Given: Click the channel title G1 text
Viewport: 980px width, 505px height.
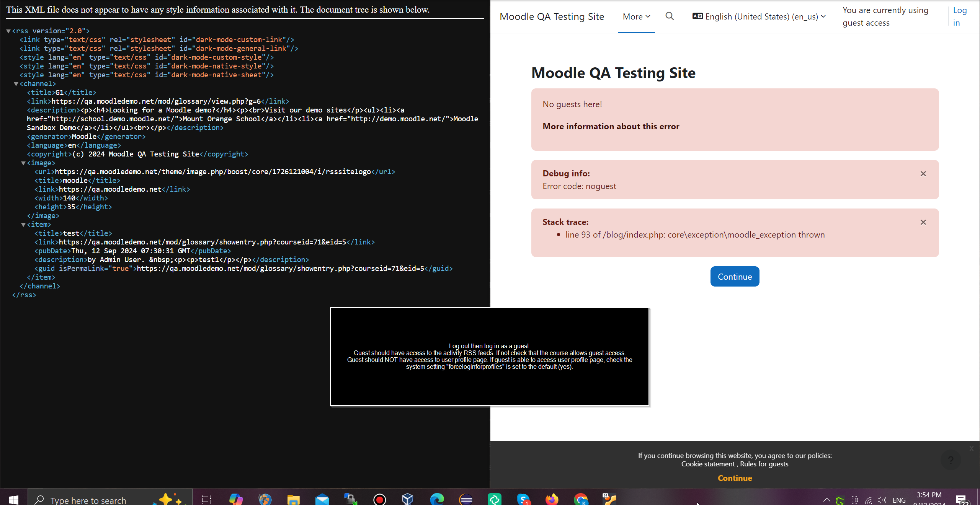Looking at the screenshot, I should coord(59,93).
